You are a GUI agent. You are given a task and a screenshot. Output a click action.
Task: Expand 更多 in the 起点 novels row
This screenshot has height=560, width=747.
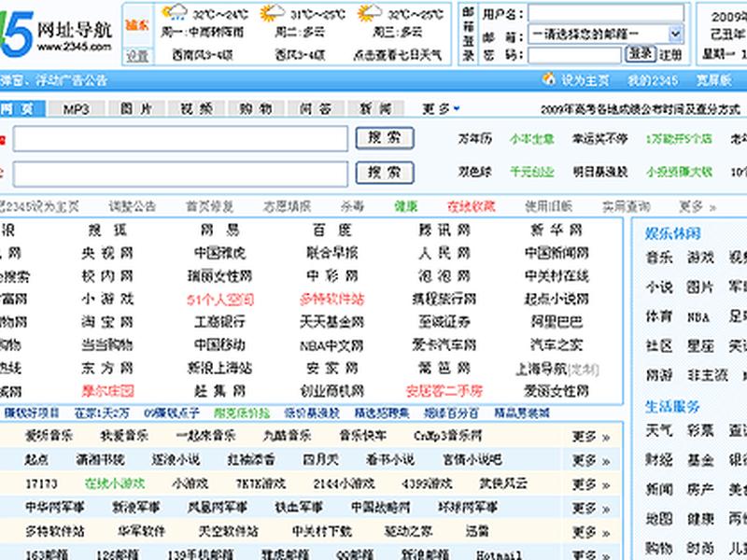pos(591,460)
